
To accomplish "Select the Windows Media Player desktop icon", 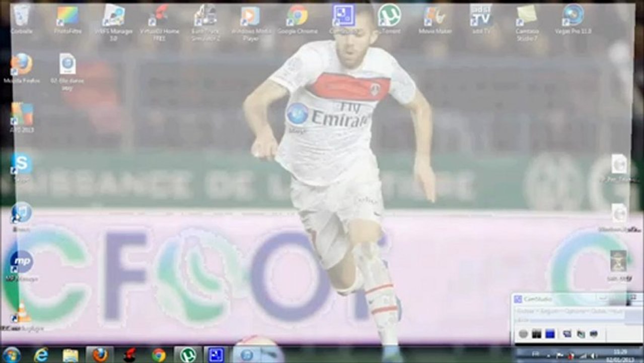I will click(250, 22).
